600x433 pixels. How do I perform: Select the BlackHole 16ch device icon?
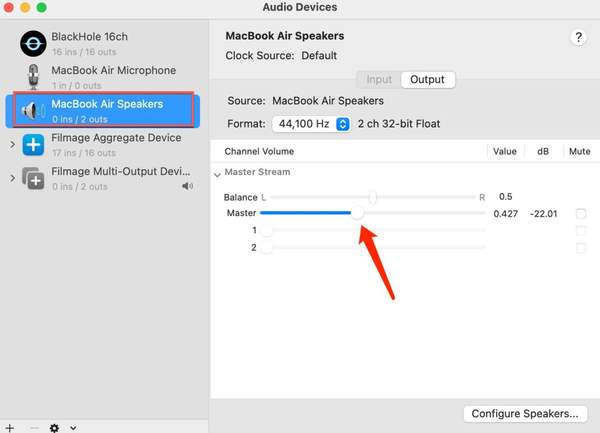pos(33,43)
